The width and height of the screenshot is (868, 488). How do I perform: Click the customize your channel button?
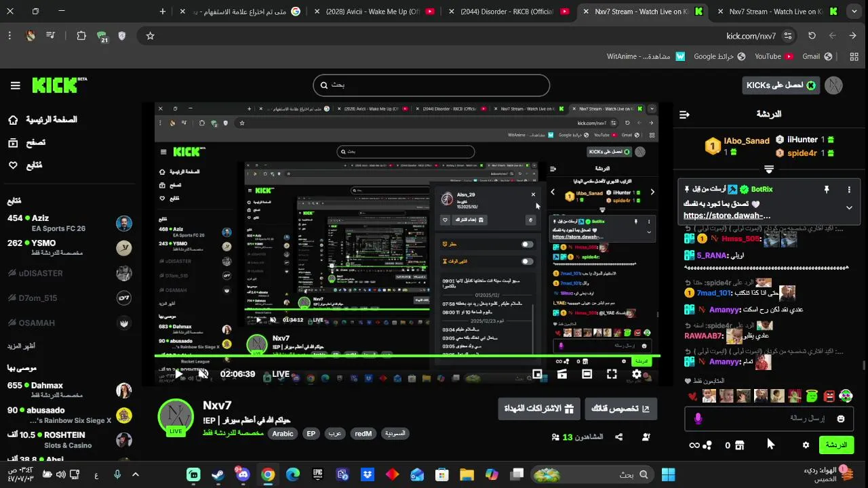pos(621,409)
